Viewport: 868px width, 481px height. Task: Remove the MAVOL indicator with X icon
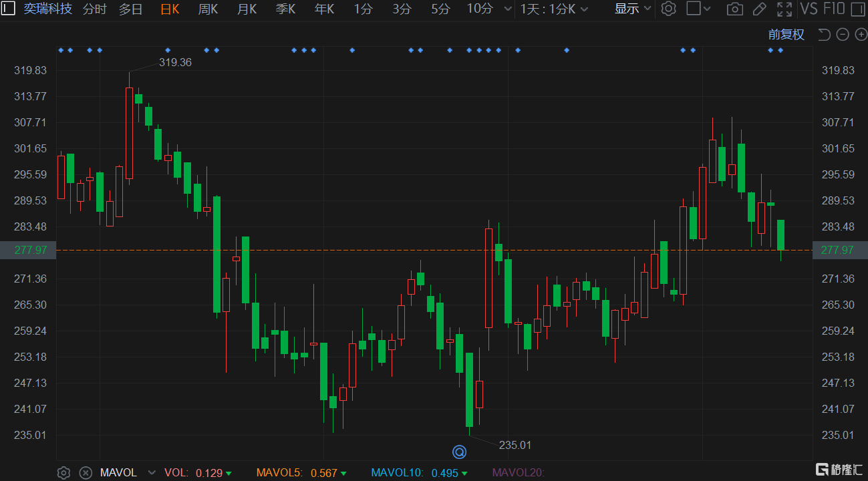point(86,472)
